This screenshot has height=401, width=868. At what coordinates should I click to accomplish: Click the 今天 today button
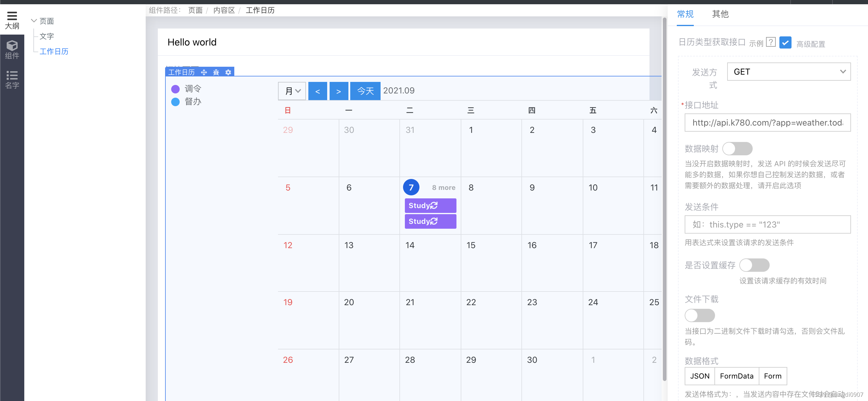(365, 91)
